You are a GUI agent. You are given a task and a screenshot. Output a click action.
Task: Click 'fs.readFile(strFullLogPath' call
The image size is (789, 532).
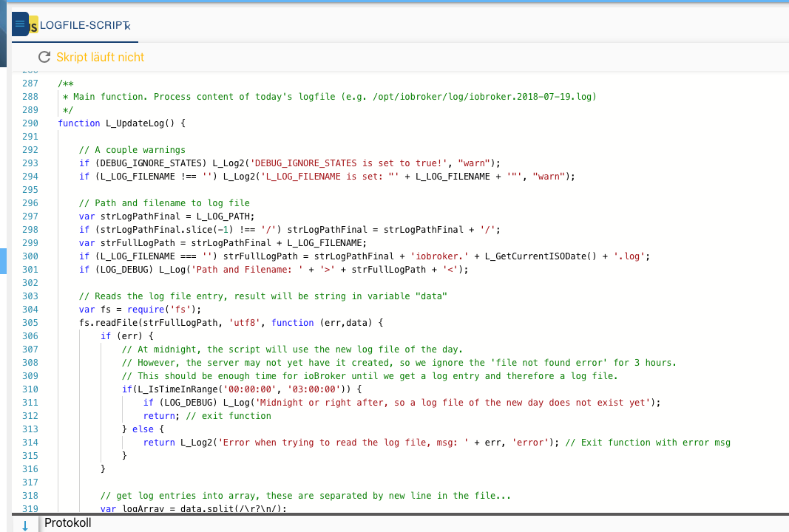coord(149,323)
